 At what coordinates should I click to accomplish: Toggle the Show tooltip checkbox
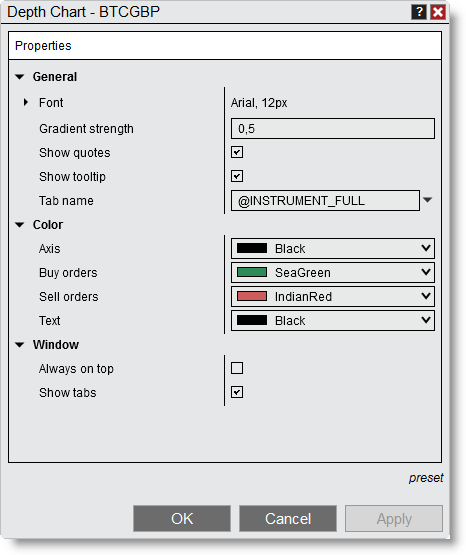[237, 176]
